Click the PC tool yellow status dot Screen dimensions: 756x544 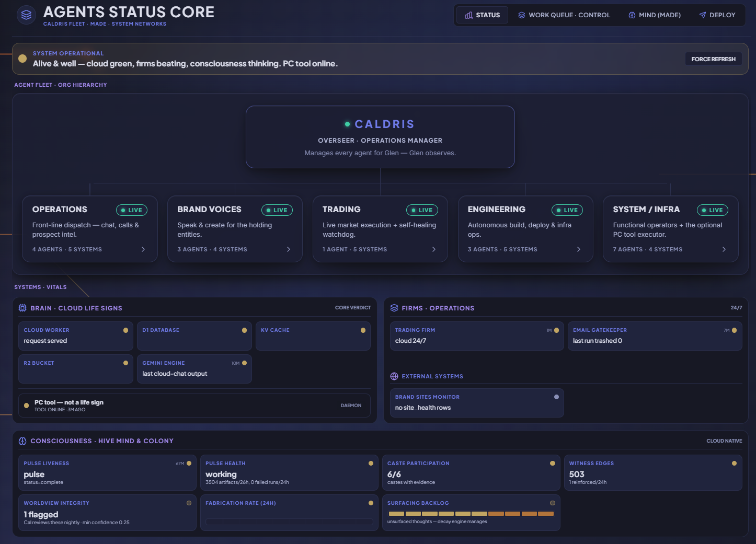click(26, 406)
